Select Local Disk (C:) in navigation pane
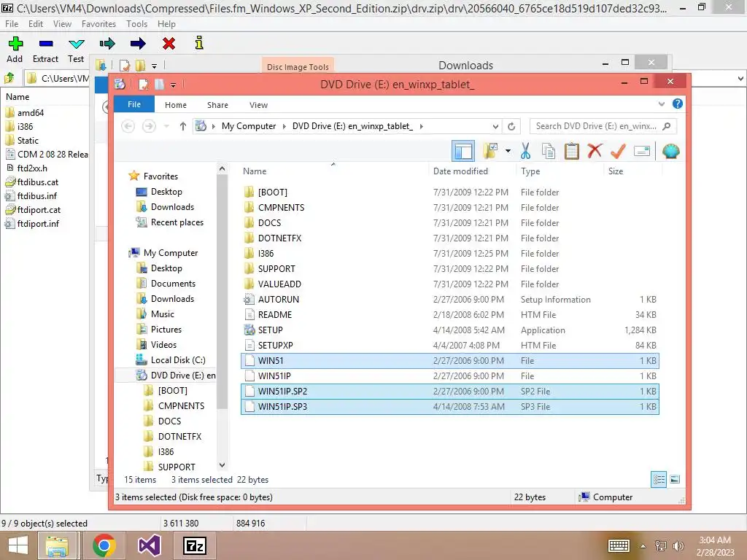This screenshot has width=747, height=560. [178, 360]
